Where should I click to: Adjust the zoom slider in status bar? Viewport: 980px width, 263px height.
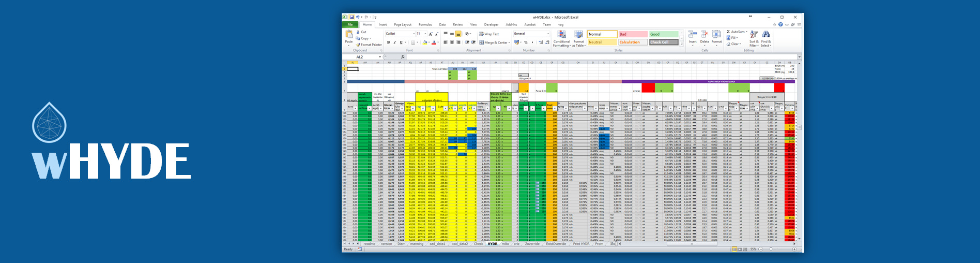click(770, 249)
